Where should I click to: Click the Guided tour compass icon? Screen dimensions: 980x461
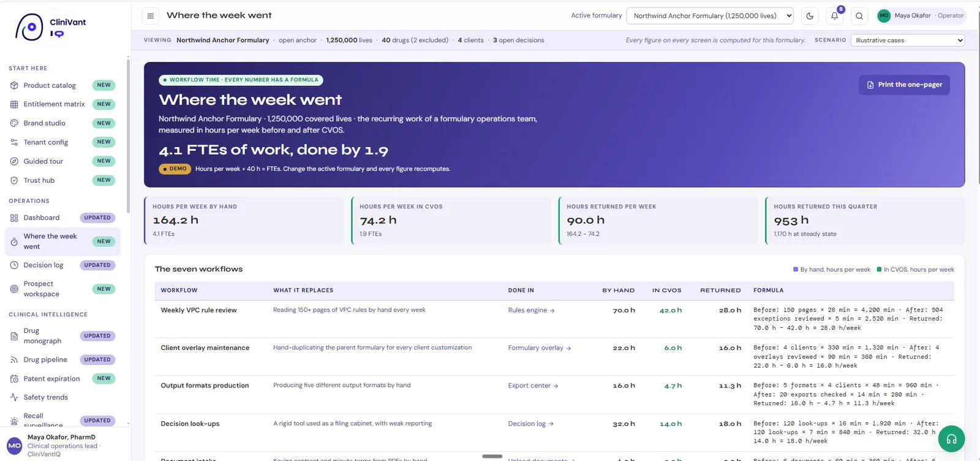coord(14,161)
